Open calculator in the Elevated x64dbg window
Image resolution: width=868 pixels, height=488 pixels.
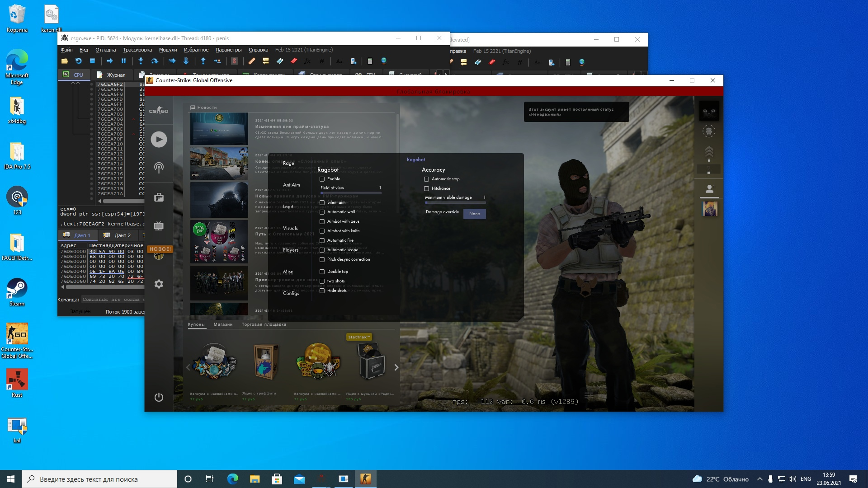[568, 62]
